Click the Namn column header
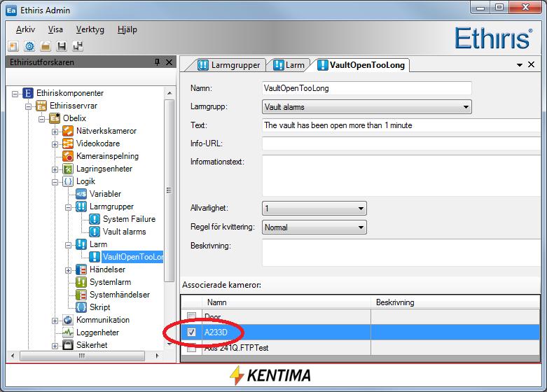Screen dimensions: 547x392 point(286,302)
